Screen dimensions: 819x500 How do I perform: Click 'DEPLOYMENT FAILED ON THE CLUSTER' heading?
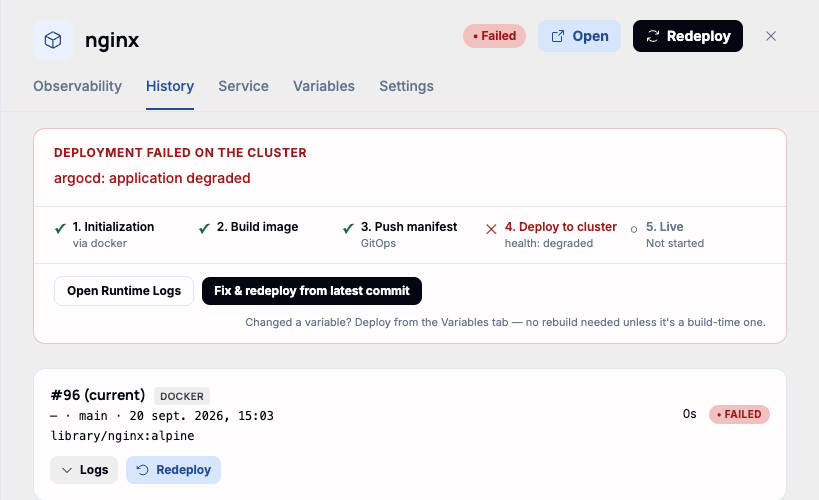pos(180,153)
